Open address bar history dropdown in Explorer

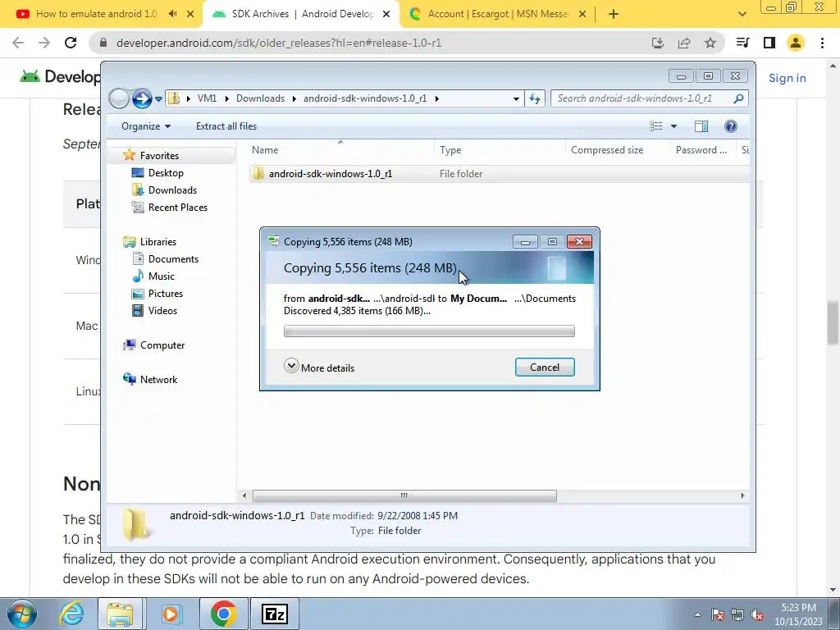[516, 98]
